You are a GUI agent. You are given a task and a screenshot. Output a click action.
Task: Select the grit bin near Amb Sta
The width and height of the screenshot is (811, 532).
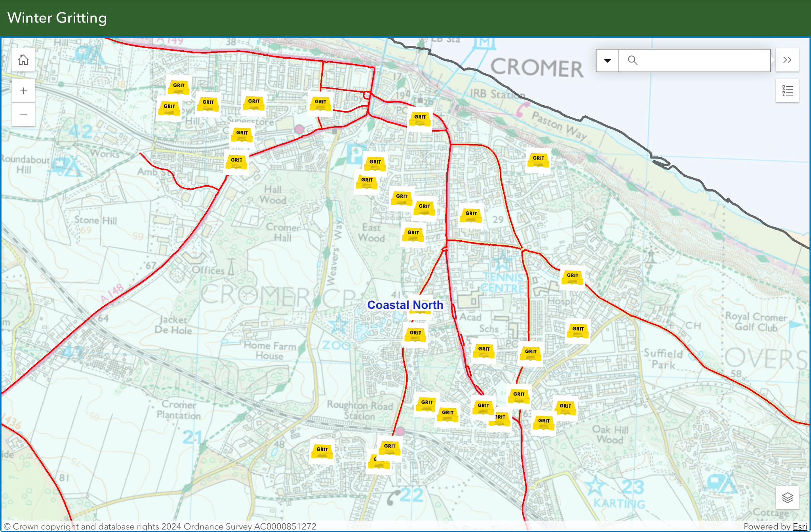(x=236, y=161)
